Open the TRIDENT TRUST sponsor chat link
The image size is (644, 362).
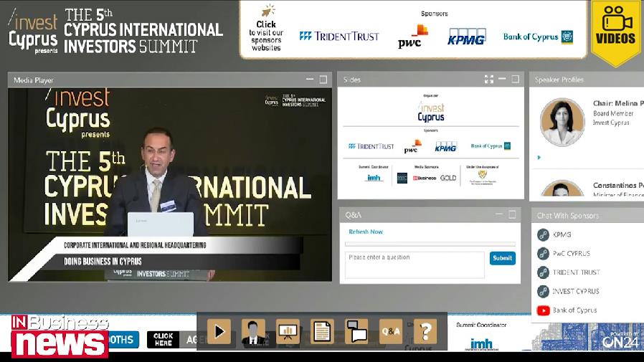(576, 272)
